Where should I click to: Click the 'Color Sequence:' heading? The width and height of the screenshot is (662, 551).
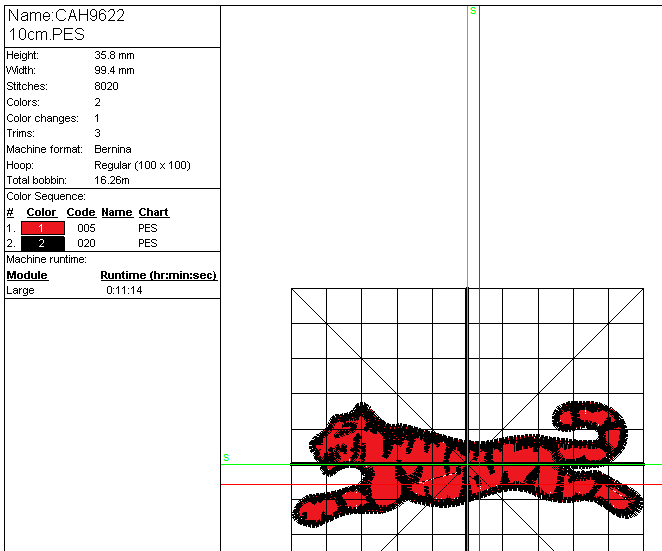coord(46,196)
